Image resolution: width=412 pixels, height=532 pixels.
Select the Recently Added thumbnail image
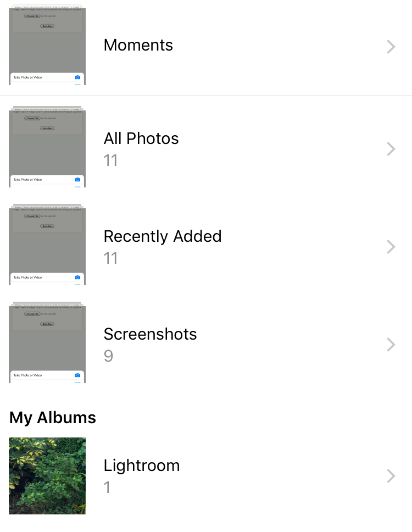pyautogui.click(x=47, y=244)
